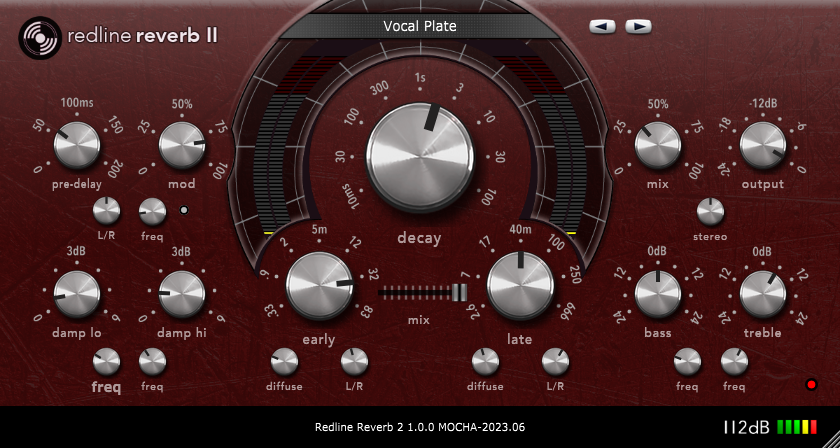Click the 5m marking above early knob
This screenshot has height=448, width=840.
click(x=319, y=230)
